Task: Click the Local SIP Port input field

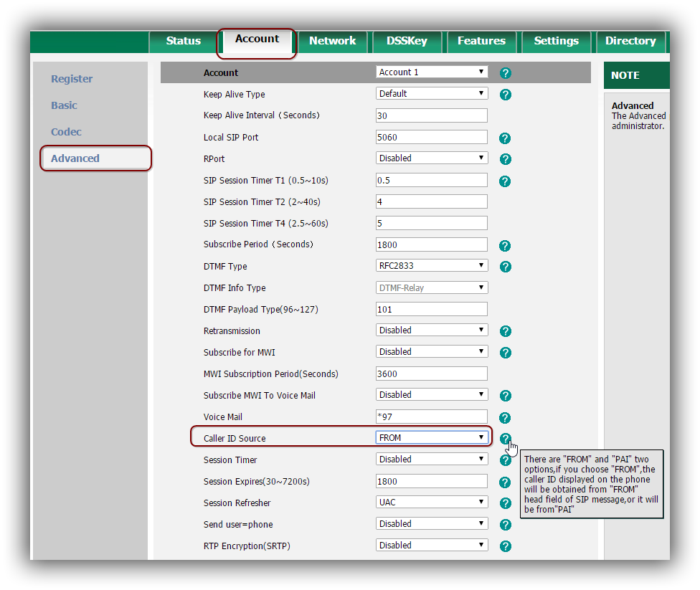Action: click(431, 137)
